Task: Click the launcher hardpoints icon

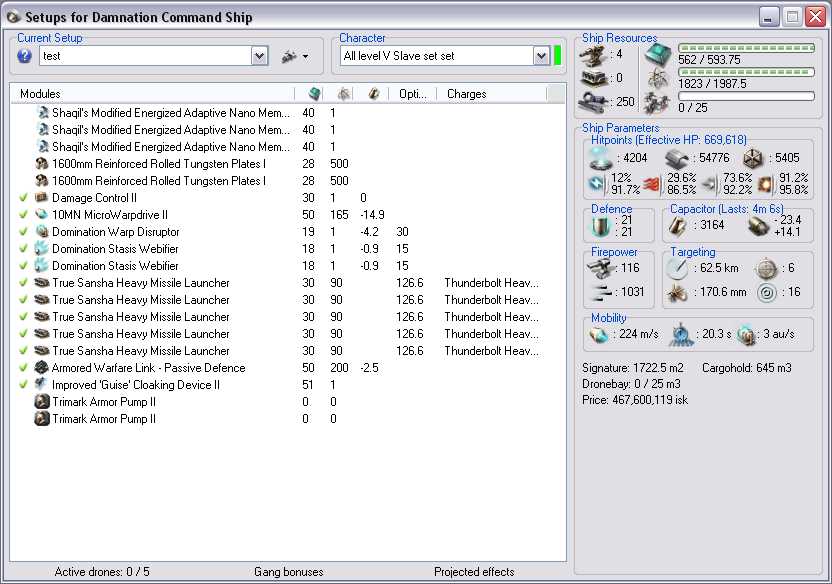Action: tap(593, 79)
